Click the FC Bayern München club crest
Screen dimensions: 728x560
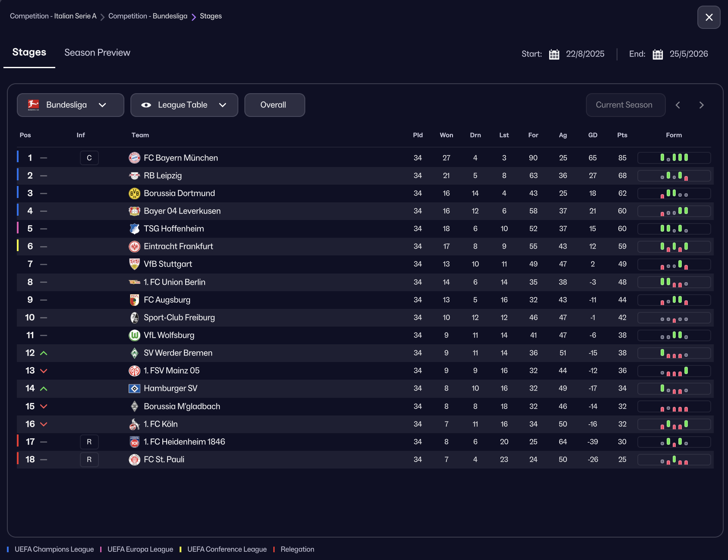tap(134, 158)
